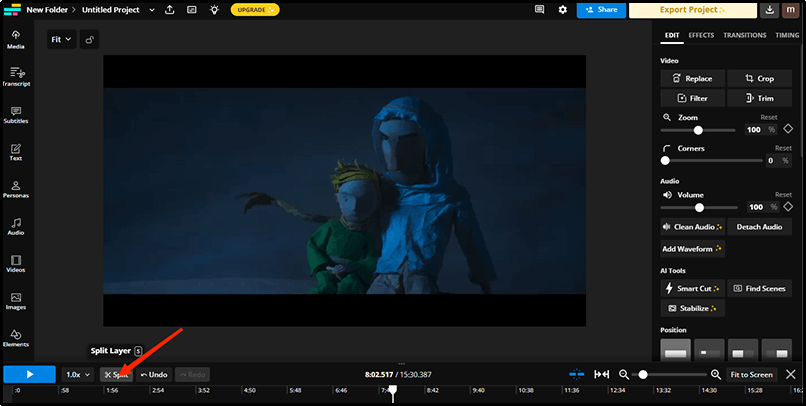Toggle the Zoom keyframe diamond
Screen dimensions: 806x406
(x=788, y=130)
